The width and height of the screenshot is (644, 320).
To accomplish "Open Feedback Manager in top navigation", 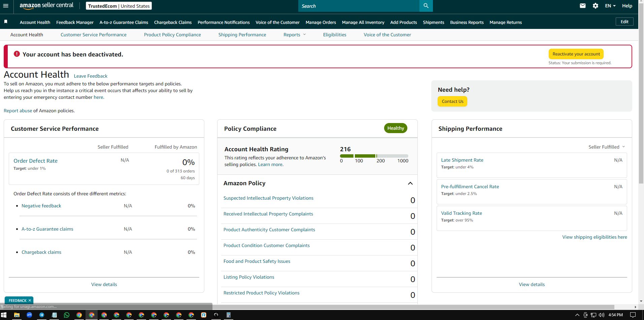I will pos(75,22).
